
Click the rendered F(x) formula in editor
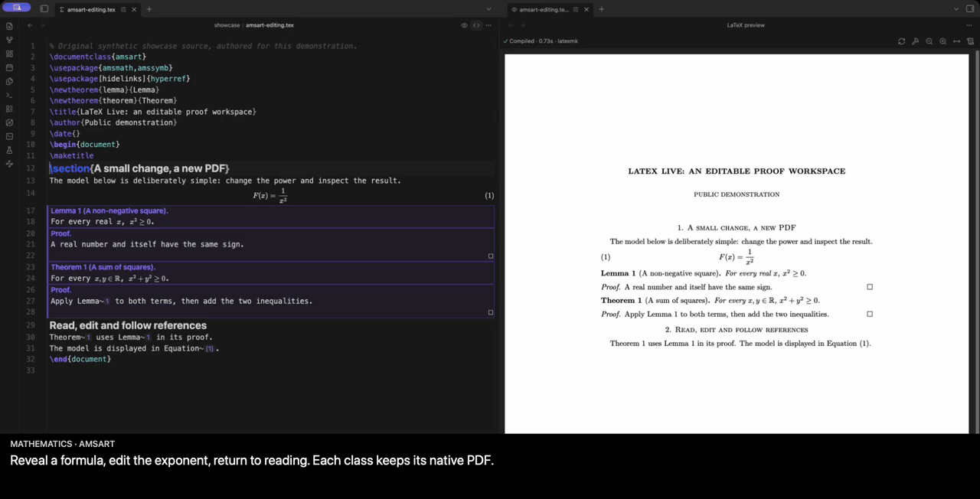pyautogui.click(x=270, y=195)
